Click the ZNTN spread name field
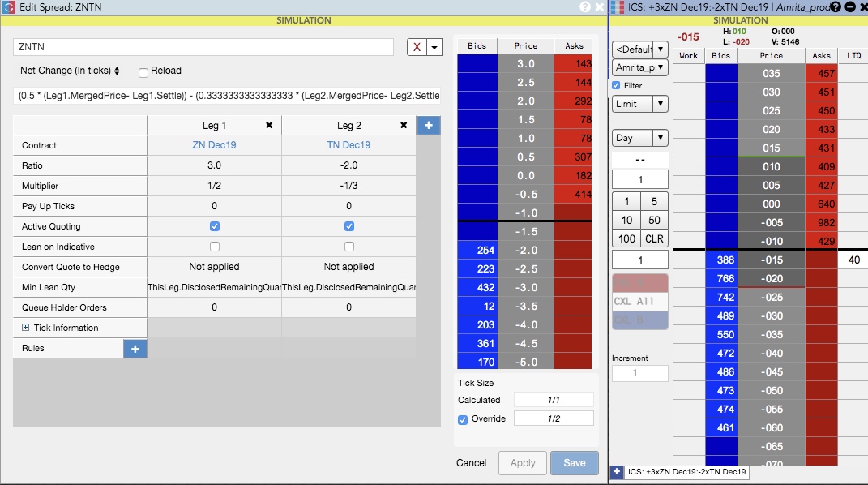868x485 pixels. point(203,47)
